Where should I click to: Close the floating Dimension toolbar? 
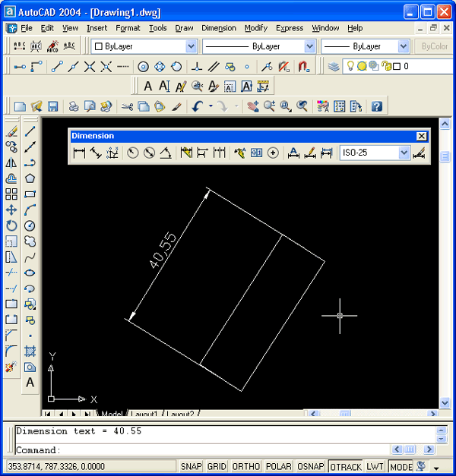pos(422,136)
